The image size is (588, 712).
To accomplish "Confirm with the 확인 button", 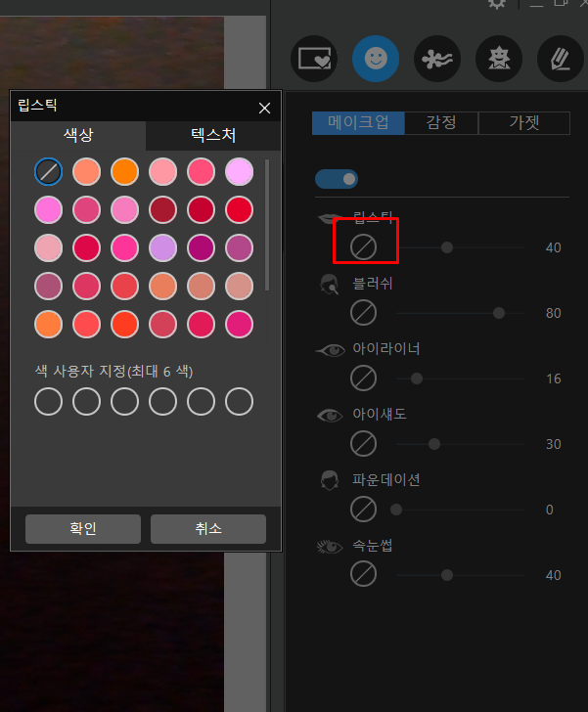I will pyautogui.click(x=83, y=528).
